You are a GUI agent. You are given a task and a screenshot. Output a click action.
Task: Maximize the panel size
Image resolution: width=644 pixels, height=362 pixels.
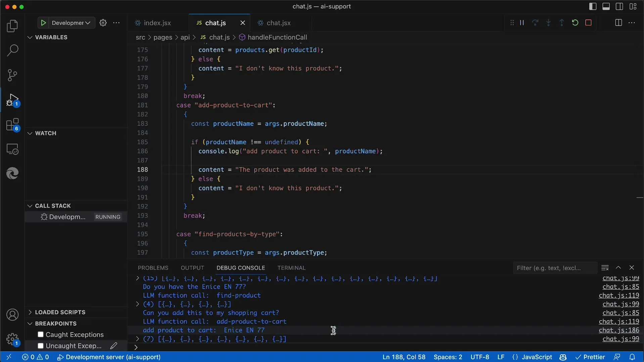(618, 268)
